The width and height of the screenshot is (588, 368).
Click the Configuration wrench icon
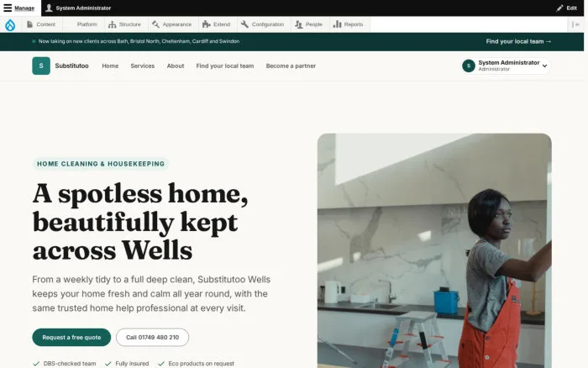pos(244,24)
